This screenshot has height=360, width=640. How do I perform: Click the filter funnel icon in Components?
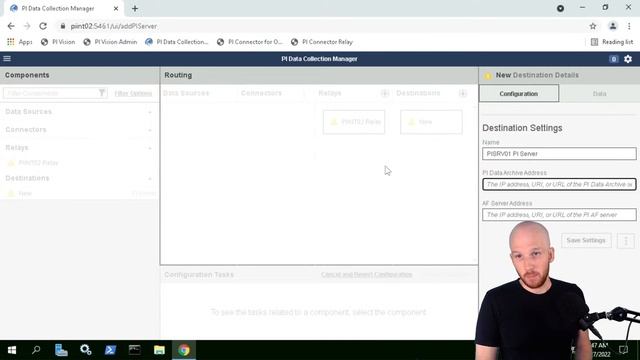pos(102,93)
